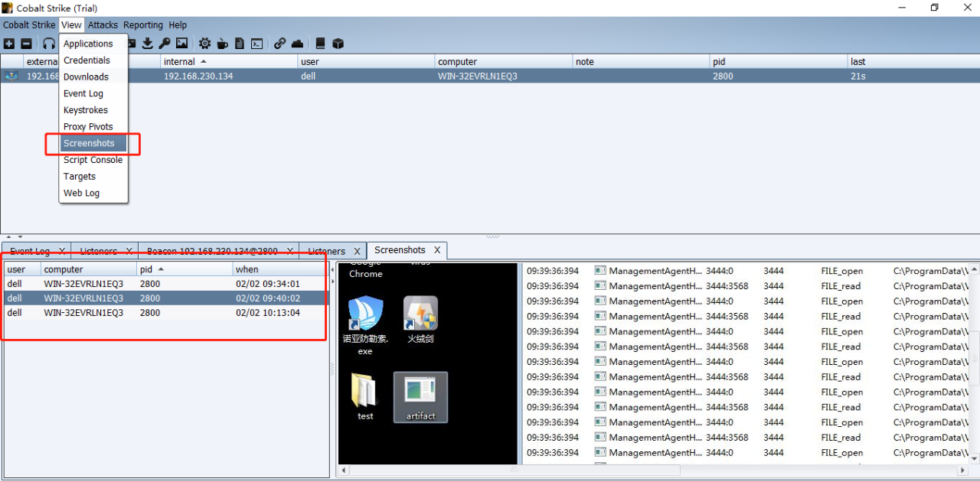Screen dimensions: 980x482
Task: Open the Reporting menu
Action: (x=143, y=25)
